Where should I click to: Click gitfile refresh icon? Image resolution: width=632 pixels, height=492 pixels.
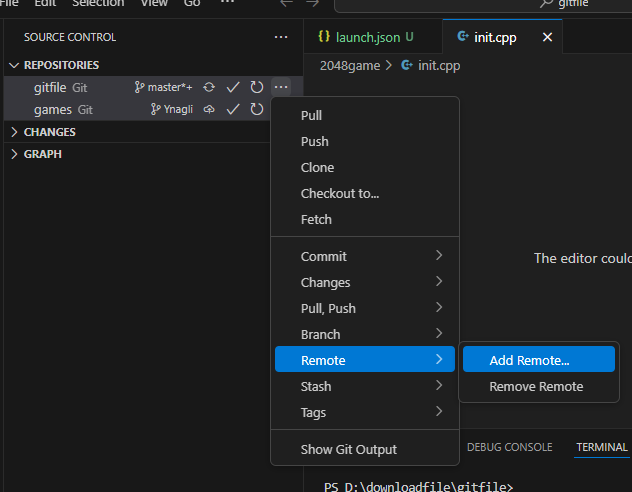point(257,87)
